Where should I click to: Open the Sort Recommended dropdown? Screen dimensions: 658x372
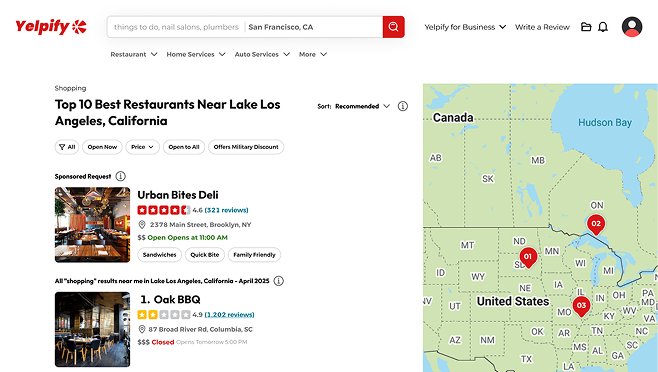[x=363, y=106]
